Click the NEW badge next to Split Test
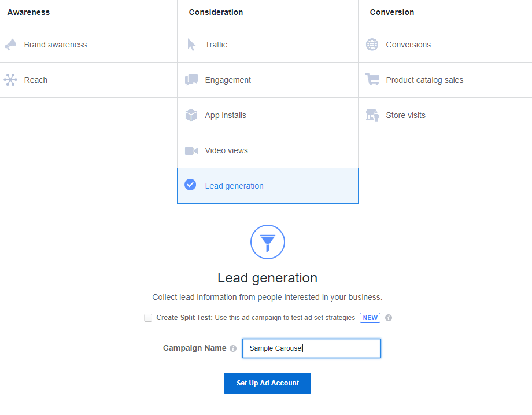Viewport: 532px width, 415px height. 370,318
